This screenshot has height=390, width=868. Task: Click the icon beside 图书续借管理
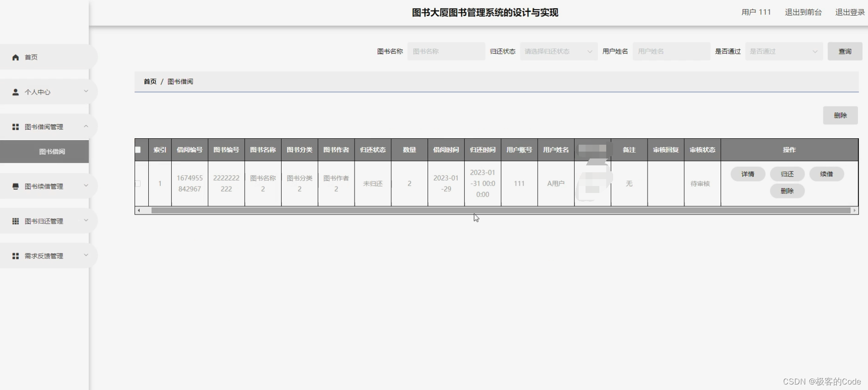coord(16,187)
